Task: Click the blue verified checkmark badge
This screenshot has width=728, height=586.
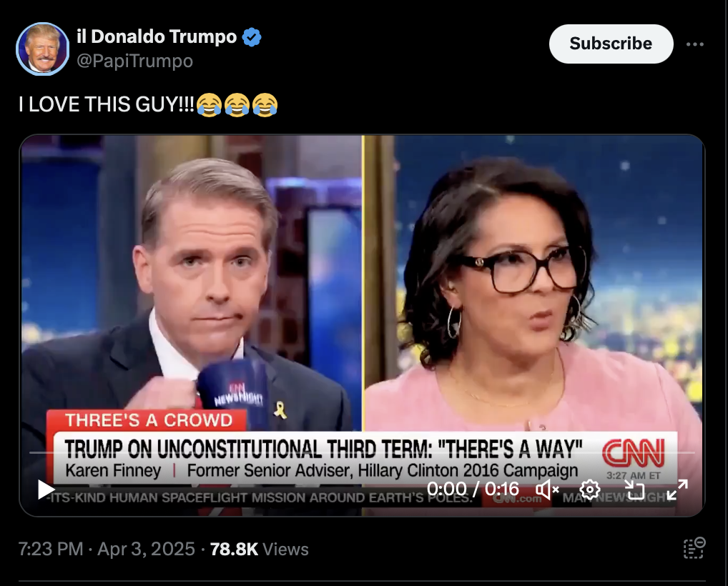Action: [252, 37]
